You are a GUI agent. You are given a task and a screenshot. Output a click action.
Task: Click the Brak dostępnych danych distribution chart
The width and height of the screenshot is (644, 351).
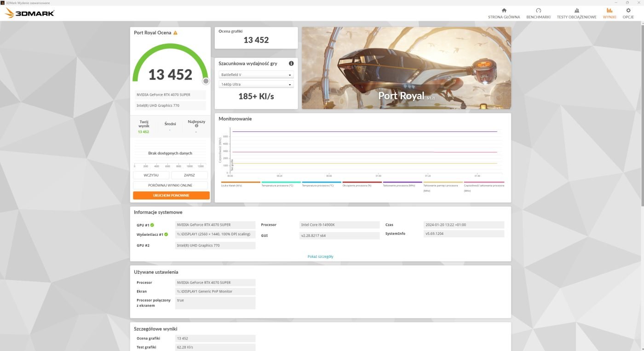click(170, 154)
